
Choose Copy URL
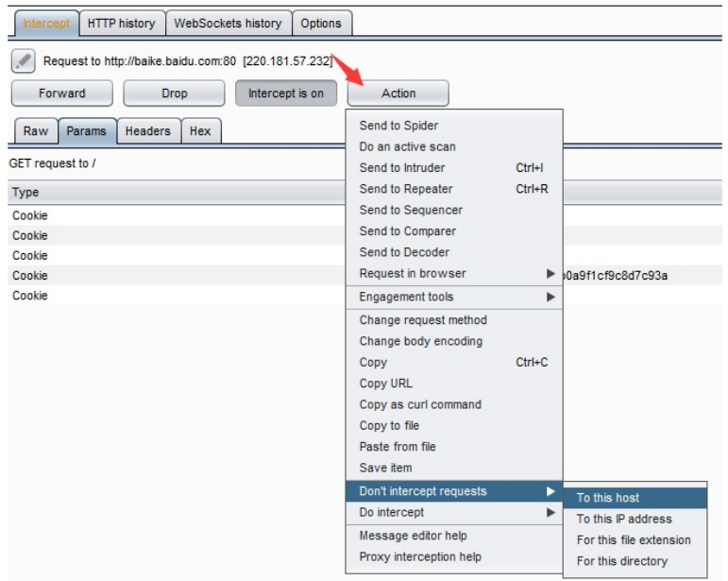pos(454,384)
